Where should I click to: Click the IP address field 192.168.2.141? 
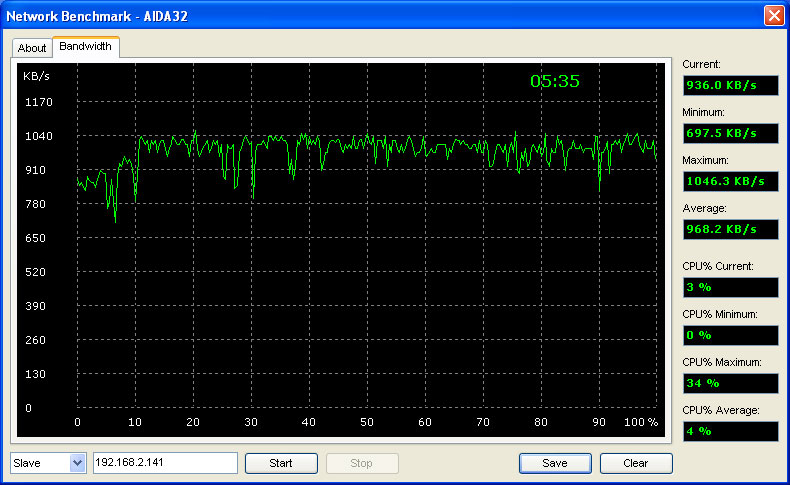pos(165,463)
